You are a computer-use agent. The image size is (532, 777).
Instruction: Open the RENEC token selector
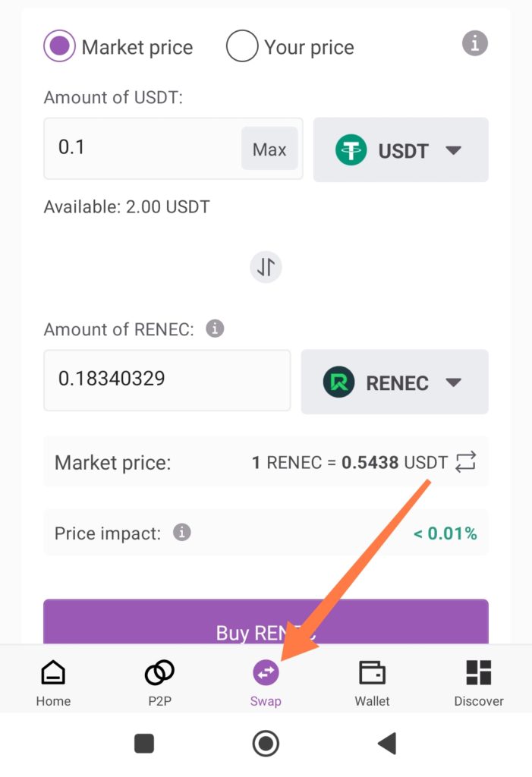click(394, 382)
